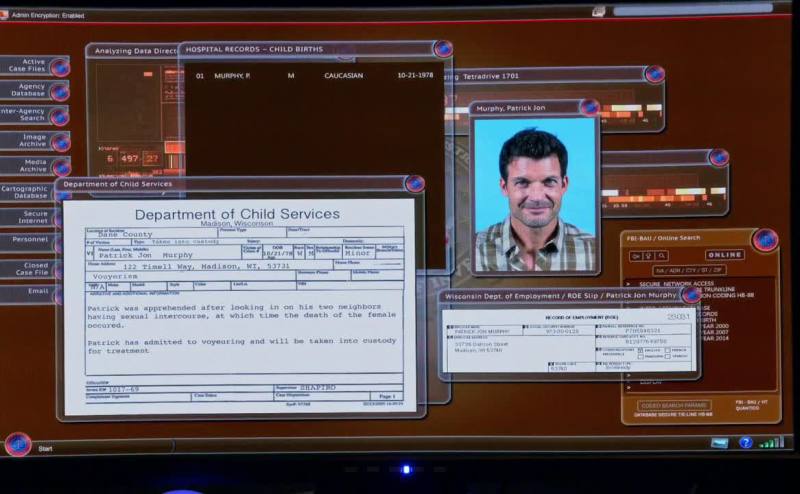Open the blue help question mark icon

point(746,442)
